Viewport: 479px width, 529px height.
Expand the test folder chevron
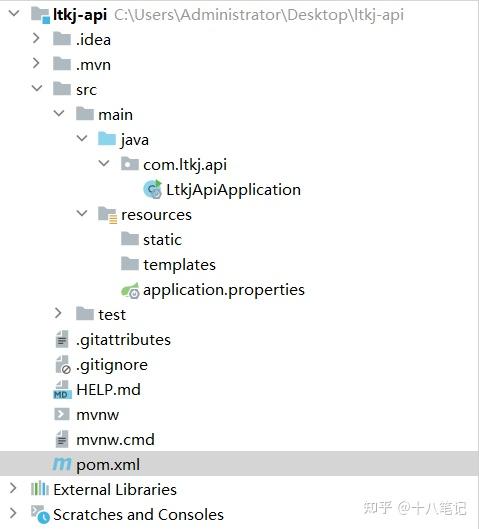(58, 313)
